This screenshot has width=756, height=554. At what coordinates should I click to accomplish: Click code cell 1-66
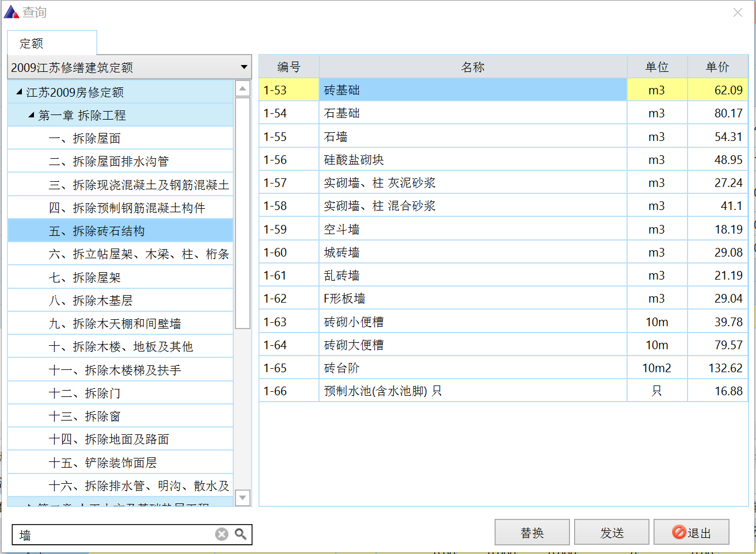point(289,391)
